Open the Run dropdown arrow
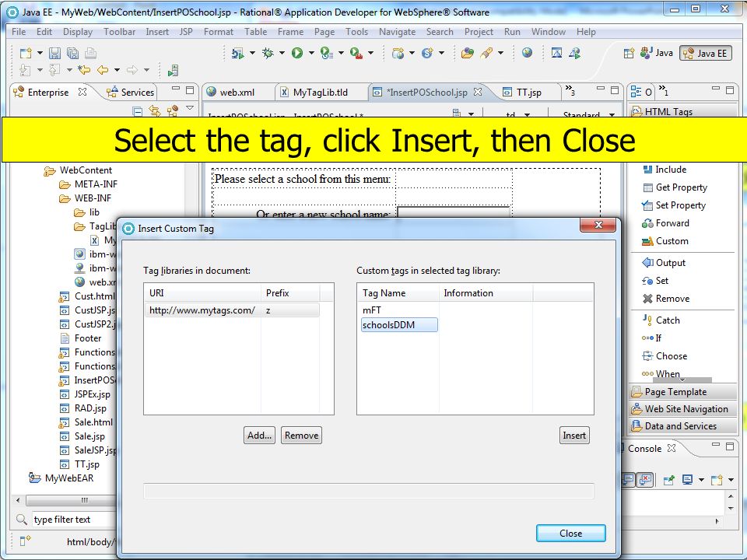The width and height of the screenshot is (747, 560). point(311,53)
